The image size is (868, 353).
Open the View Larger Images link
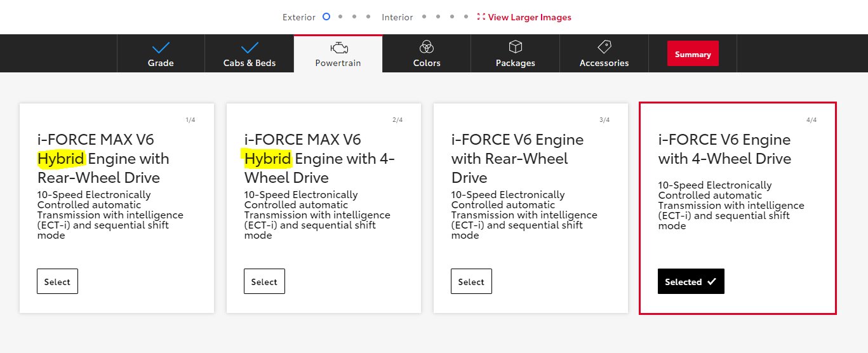pyautogui.click(x=530, y=17)
